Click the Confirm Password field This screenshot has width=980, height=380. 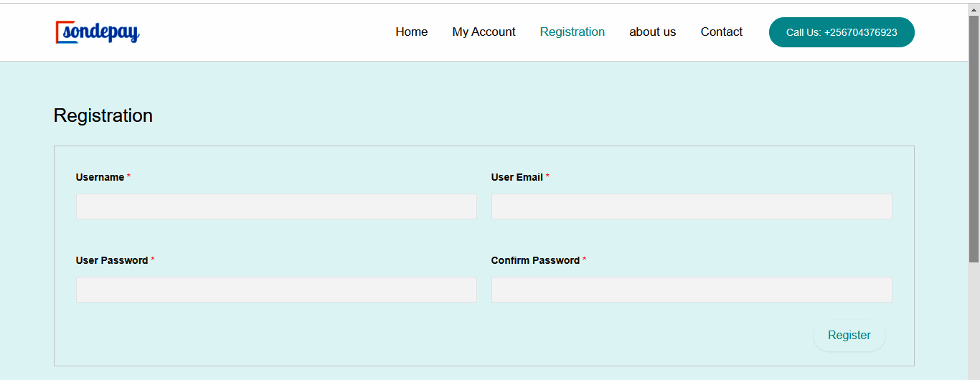point(691,290)
